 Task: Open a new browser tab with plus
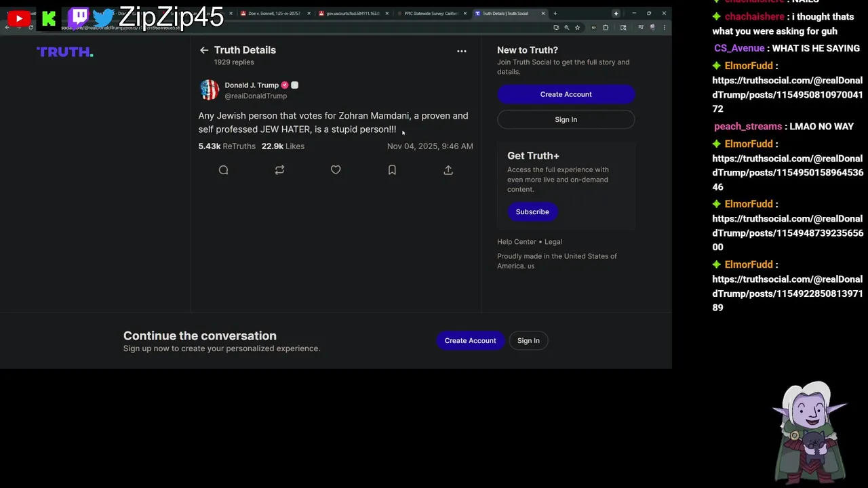[555, 14]
